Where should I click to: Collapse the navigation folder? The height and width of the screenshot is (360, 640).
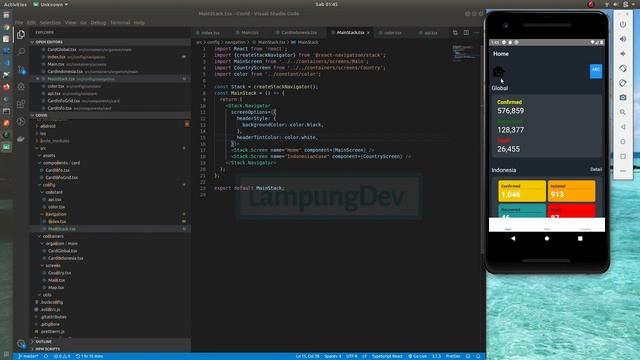point(56,214)
